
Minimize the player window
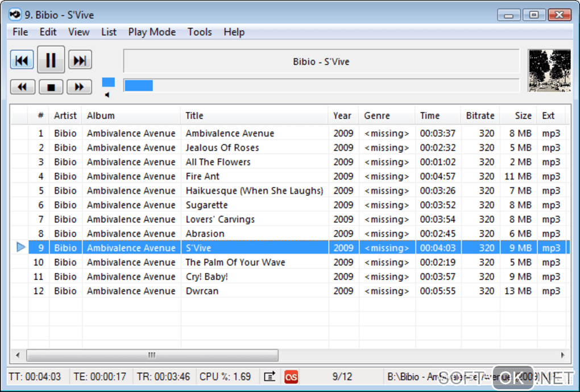[509, 15]
